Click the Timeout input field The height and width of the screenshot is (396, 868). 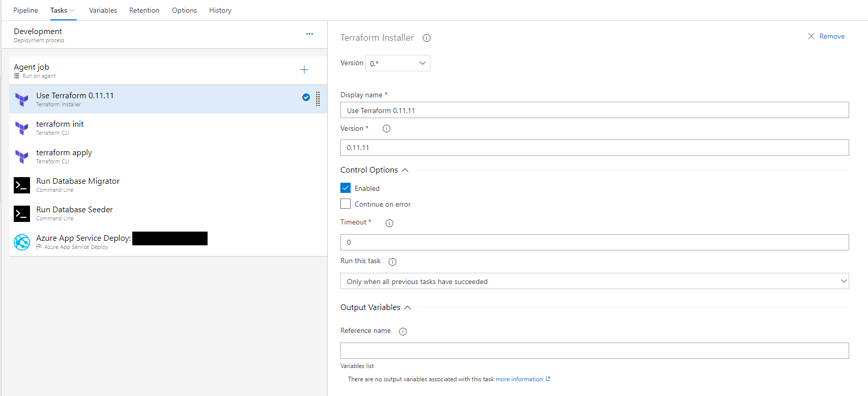594,242
